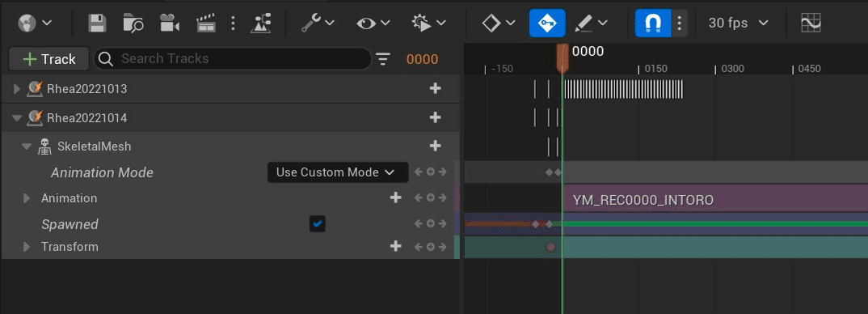Open the wrench Actions dropdown
Image resolution: width=868 pixels, height=314 pixels.
point(318,23)
